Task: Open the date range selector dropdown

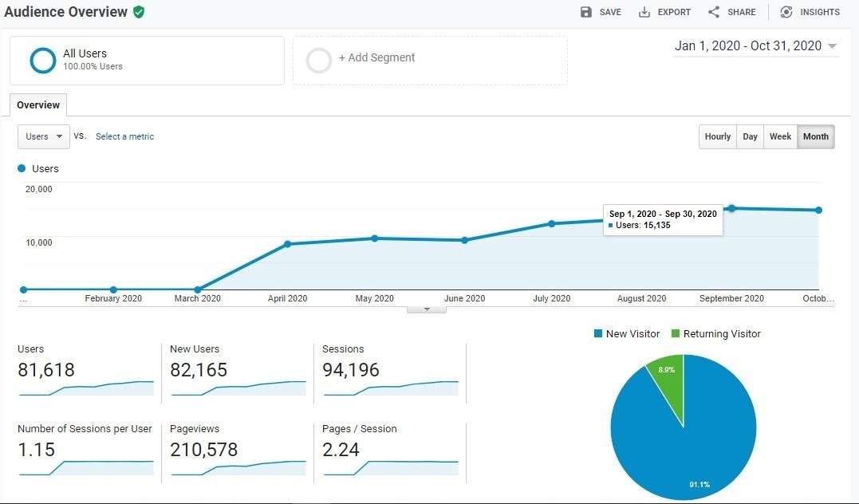Action: coord(747,45)
